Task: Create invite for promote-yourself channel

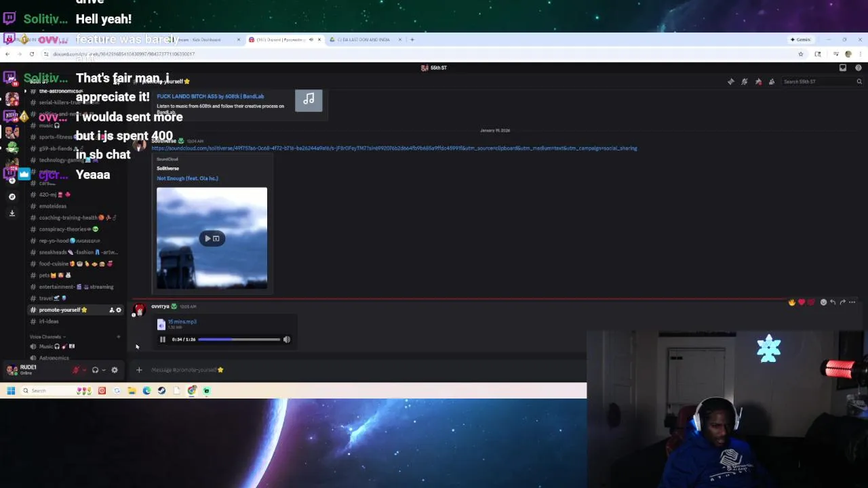Action: tap(111, 310)
